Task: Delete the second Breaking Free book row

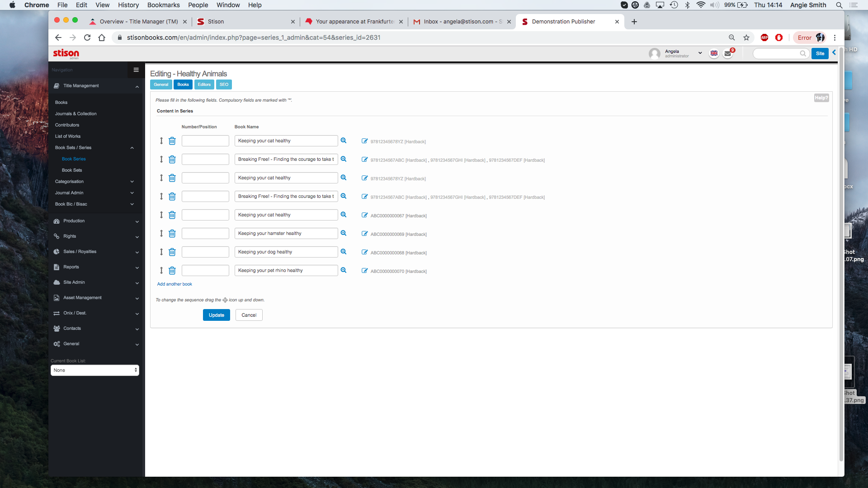Action: 172,197
